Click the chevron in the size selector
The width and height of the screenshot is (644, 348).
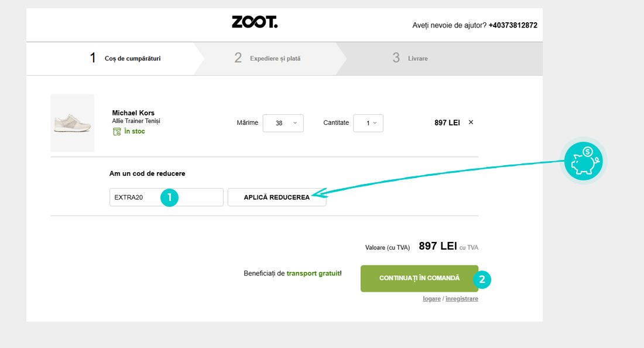tap(295, 123)
